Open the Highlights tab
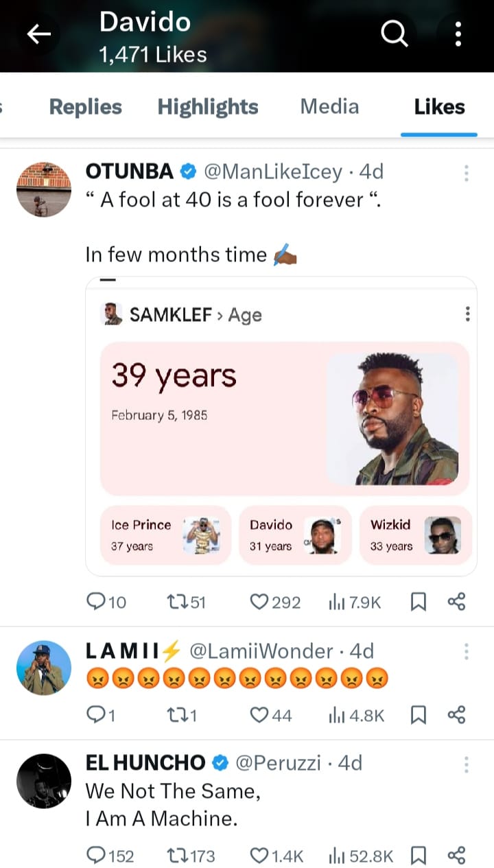494x868 pixels. click(208, 107)
